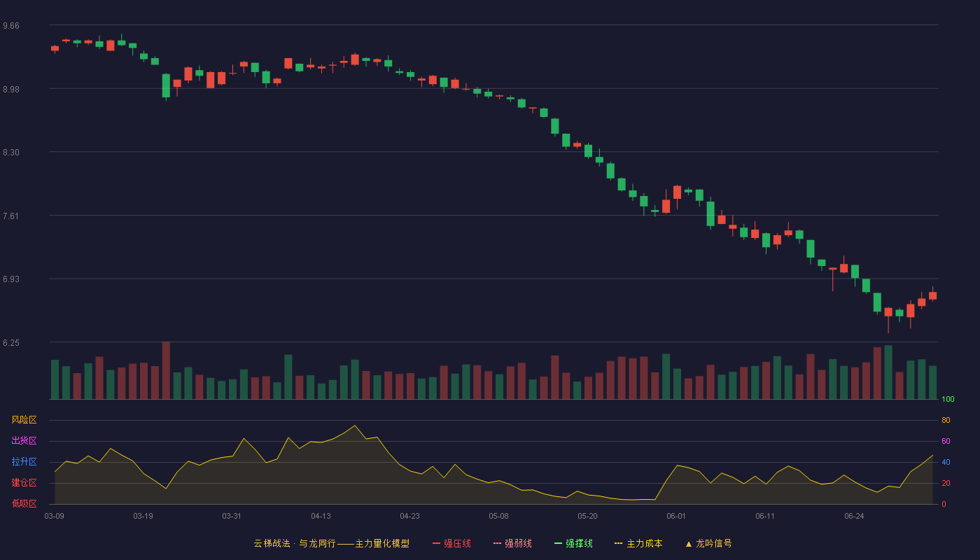Click the 9.66 price axis label
Screen dimensions: 980x560
coord(11,26)
